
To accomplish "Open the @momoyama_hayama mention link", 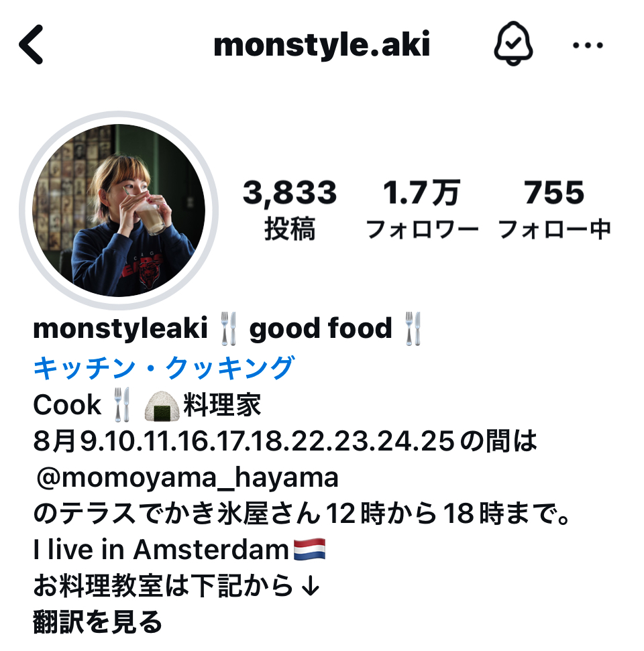I will tap(186, 477).
